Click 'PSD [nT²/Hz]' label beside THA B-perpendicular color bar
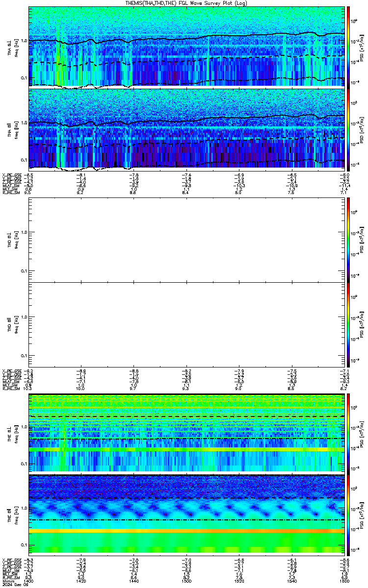Image resolution: width=368 pixels, height=588 pixels. coord(361,47)
